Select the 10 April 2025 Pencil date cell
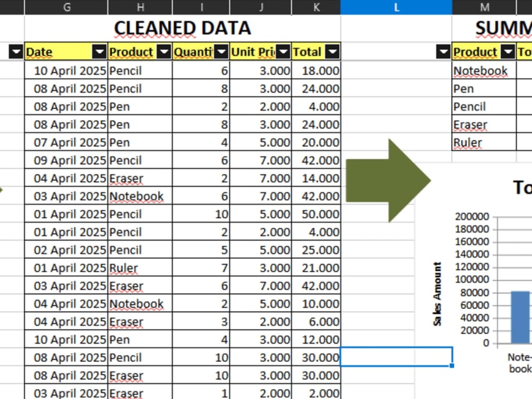 point(66,71)
